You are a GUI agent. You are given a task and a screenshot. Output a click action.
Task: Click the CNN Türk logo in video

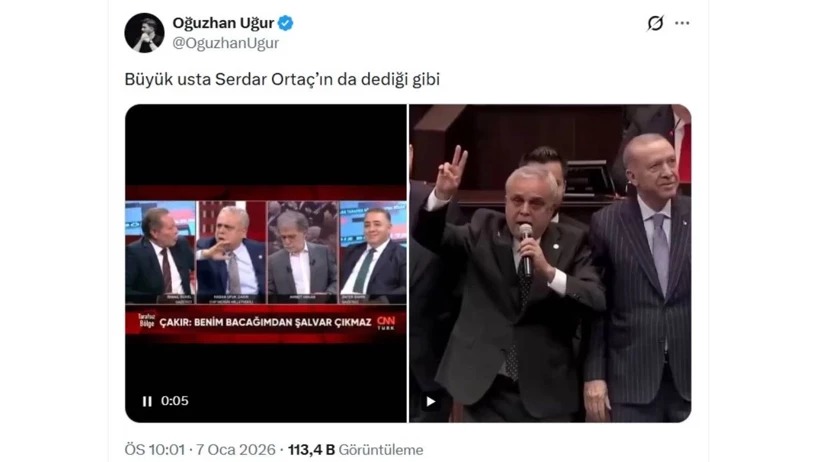[386, 322]
